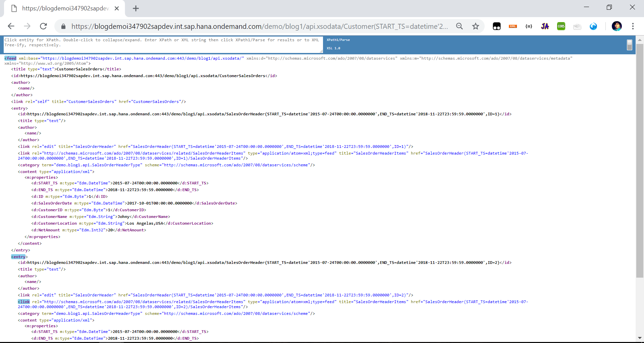Focus the XPath or XML input textarea
644x343 pixels.
click(x=163, y=45)
